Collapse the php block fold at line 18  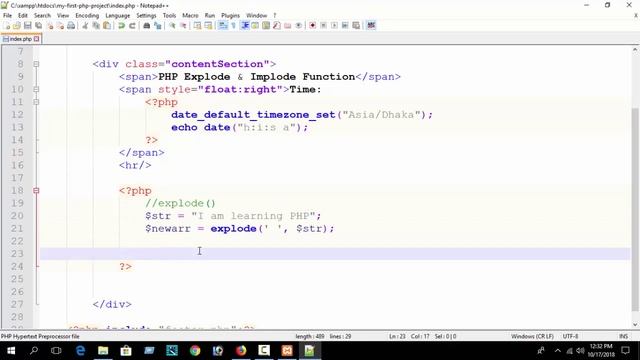[x=36, y=191]
